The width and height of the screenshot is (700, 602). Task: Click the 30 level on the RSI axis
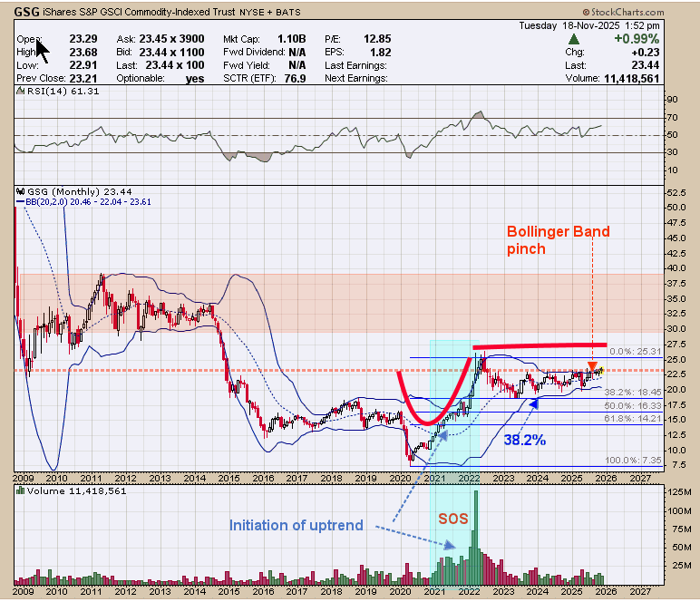672,152
